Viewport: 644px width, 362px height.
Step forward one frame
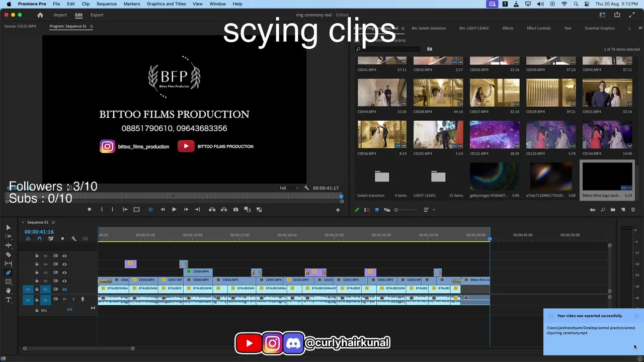coord(186,210)
